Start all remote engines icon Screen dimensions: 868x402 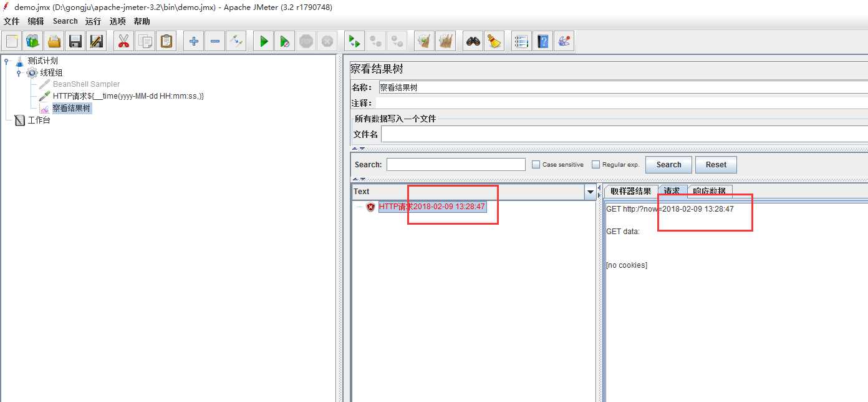[x=354, y=41]
